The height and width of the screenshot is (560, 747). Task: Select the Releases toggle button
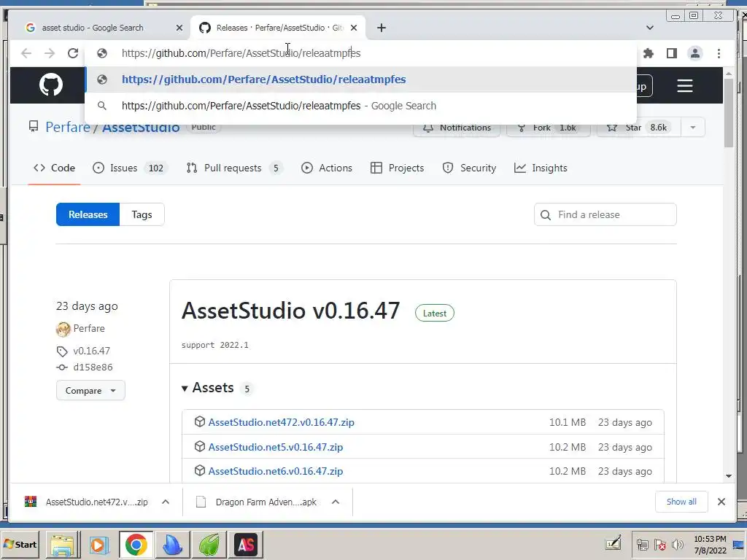[x=88, y=215]
